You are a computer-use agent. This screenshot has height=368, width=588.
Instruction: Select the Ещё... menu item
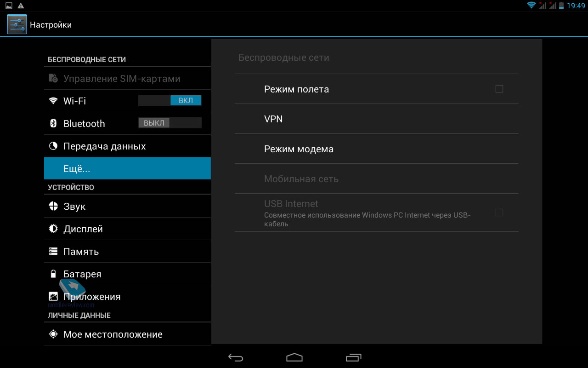(x=127, y=168)
